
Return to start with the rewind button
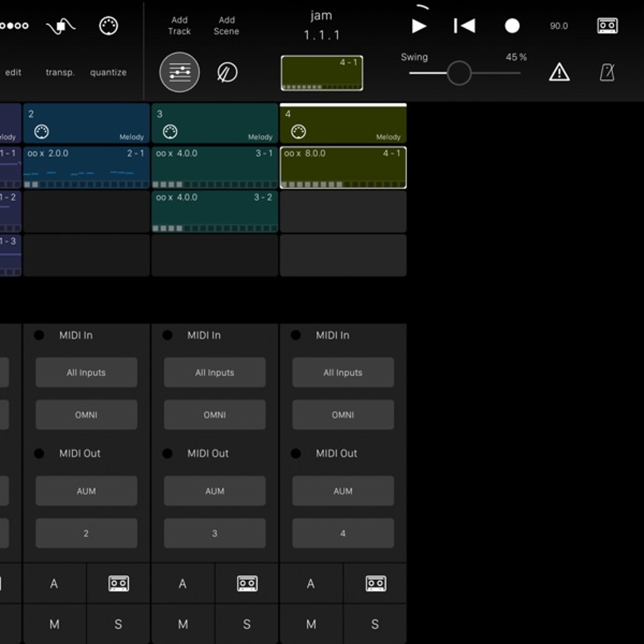click(465, 26)
